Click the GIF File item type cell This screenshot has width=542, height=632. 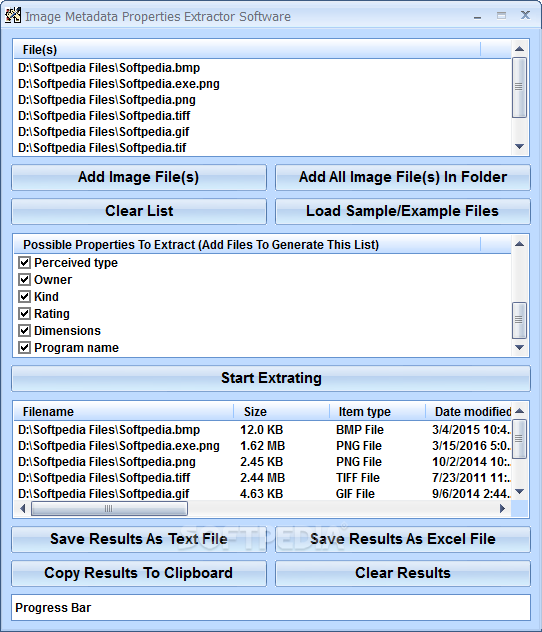[x=355, y=494]
